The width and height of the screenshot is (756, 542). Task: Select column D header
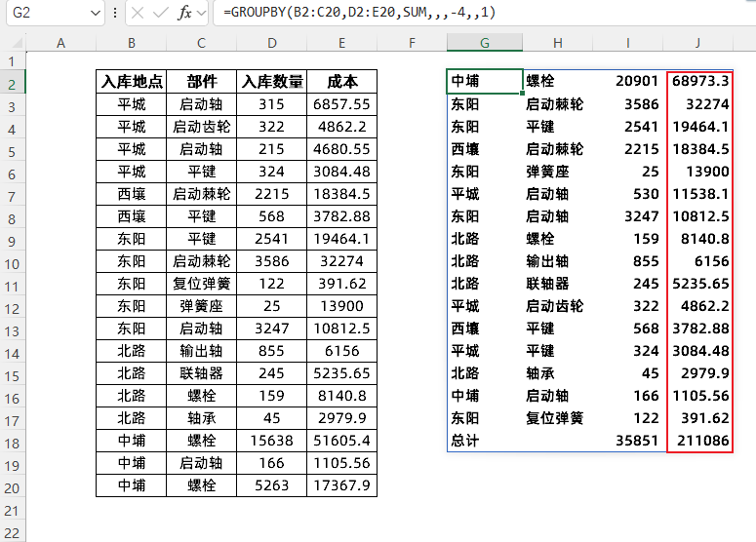point(272,43)
